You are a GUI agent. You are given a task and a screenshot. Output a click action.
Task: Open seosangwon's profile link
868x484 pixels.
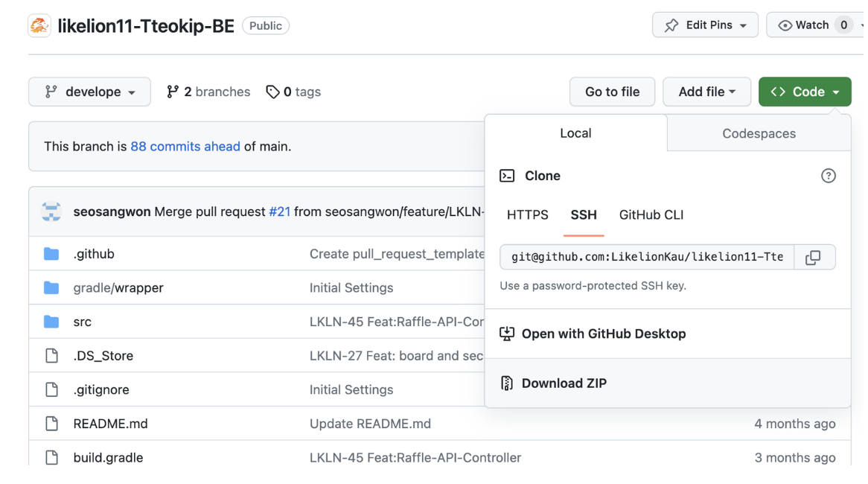coord(112,211)
